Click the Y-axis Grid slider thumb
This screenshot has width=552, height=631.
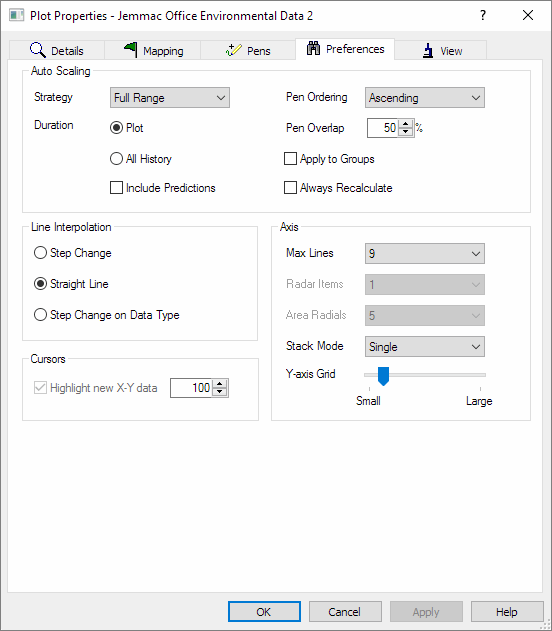click(x=383, y=376)
